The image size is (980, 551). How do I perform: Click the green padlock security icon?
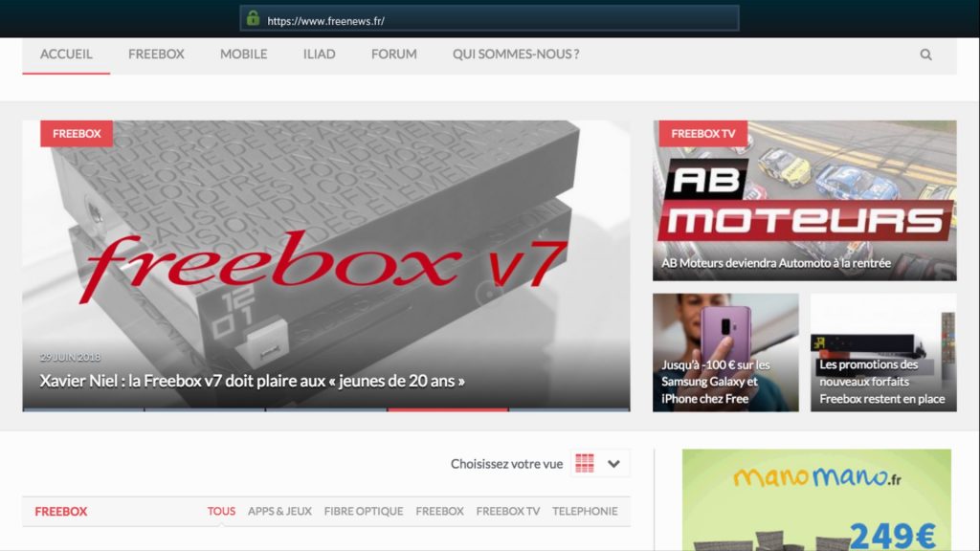click(x=253, y=18)
